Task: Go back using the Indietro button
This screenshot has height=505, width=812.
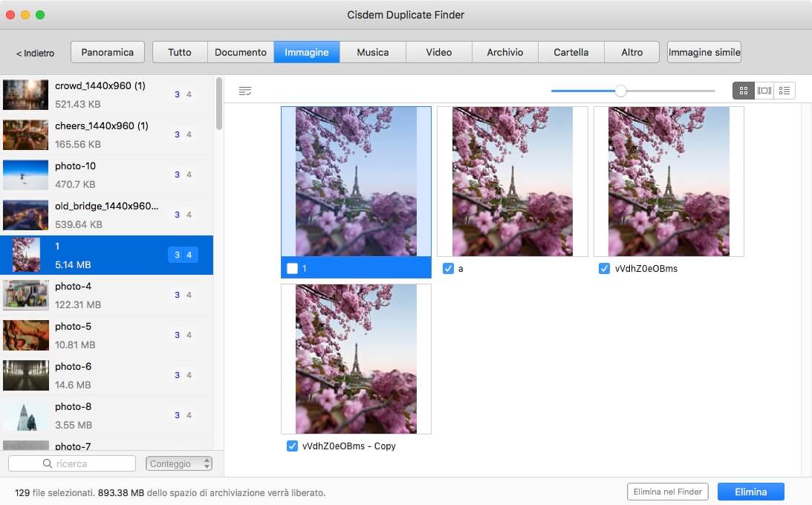Action: pyautogui.click(x=36, y=53)
